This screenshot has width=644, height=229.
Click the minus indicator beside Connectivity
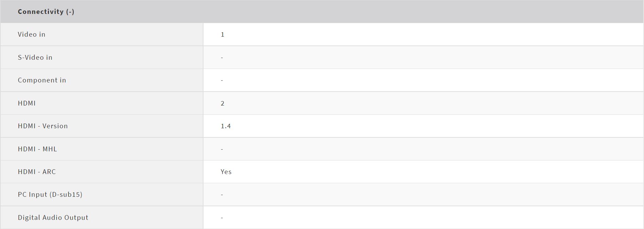pos(71,12)
